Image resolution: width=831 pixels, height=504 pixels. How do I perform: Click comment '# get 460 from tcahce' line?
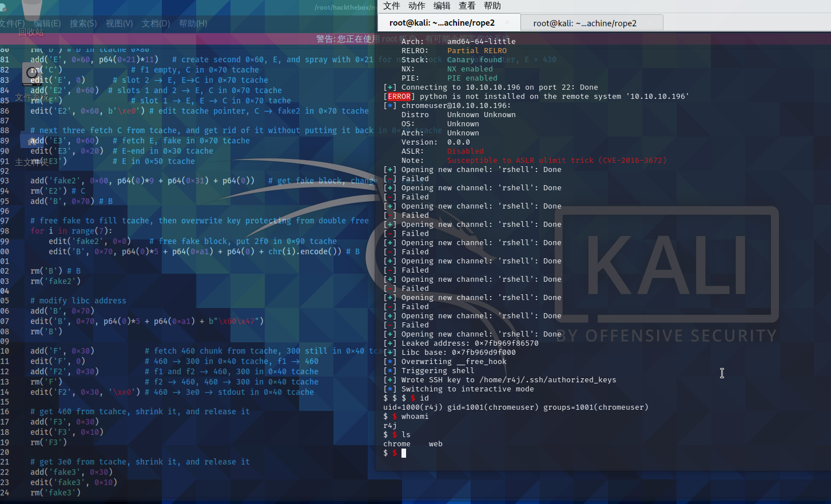(140, 411)
